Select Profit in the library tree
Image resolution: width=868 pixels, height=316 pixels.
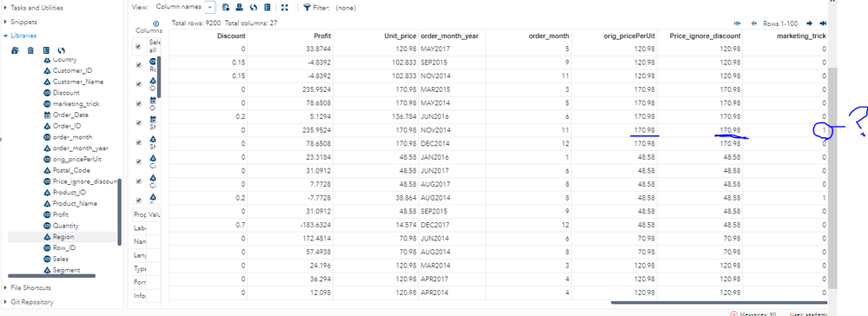tap(60, 214)
